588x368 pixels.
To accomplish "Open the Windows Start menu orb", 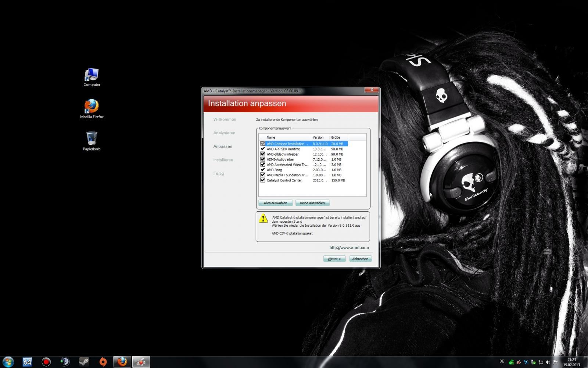I will tap(8, 362).
